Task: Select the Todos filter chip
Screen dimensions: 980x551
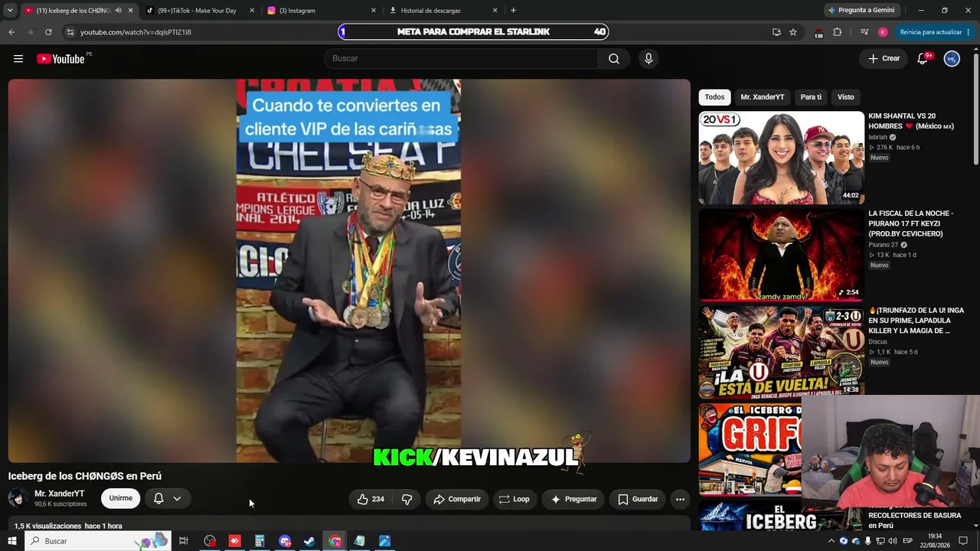Action: click(714, 97)
